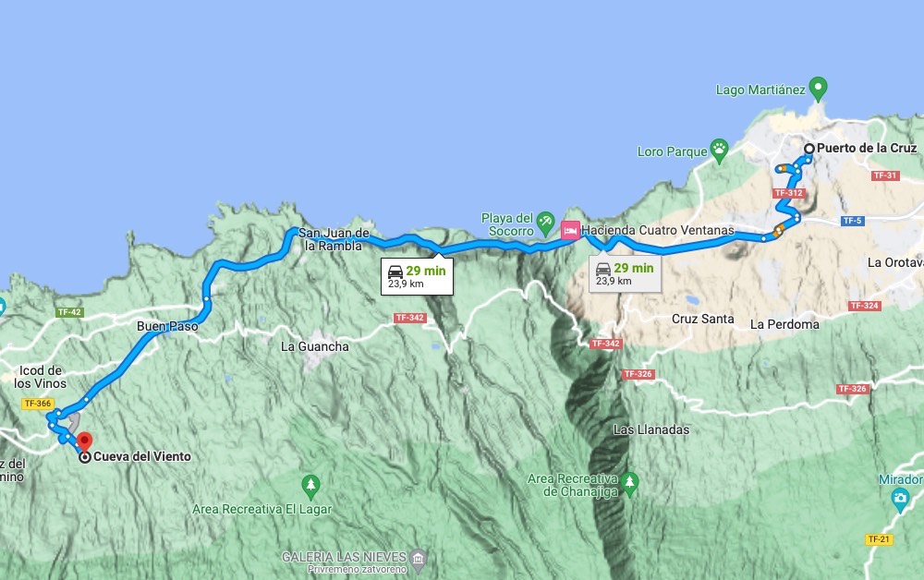Image resolution: width=924 pixels, height=580 pixels.
Task: Click the La Guancha town label
Action: [x=315, y=346]
